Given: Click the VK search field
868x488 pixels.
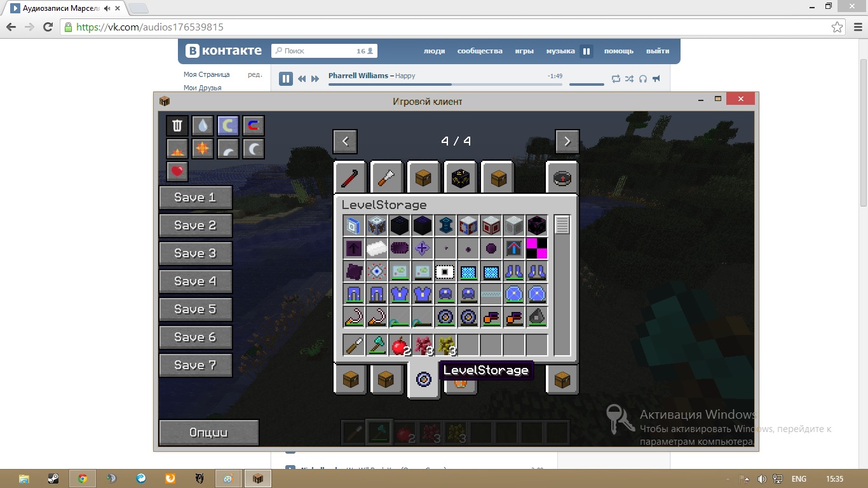Looking at the screenshot, I should [325, 51].
